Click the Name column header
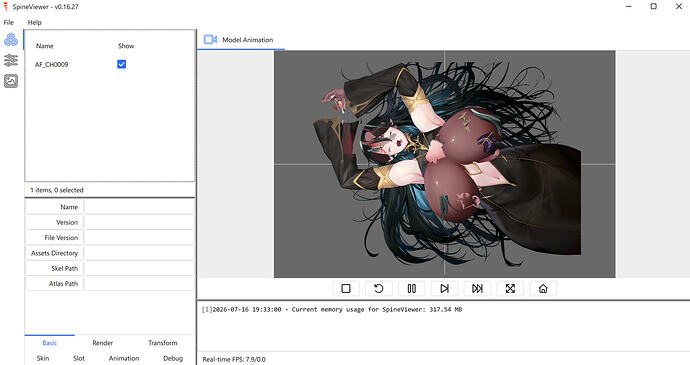690x365 pixels. coord(45,46)
